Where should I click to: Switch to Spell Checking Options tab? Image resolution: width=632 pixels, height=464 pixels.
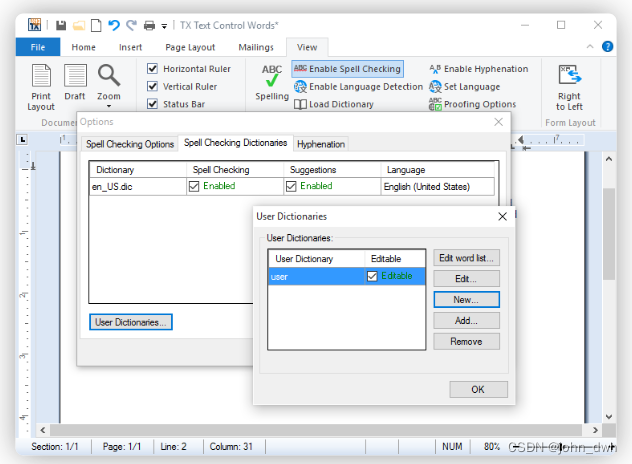[x=130, y=144]
